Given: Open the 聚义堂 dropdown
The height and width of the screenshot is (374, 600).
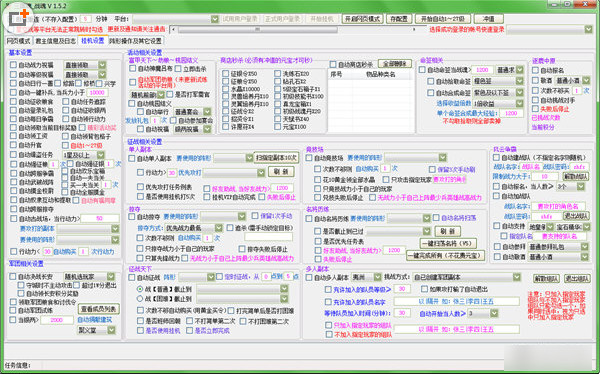Looking at the screenshot, I should click(96, 330).
